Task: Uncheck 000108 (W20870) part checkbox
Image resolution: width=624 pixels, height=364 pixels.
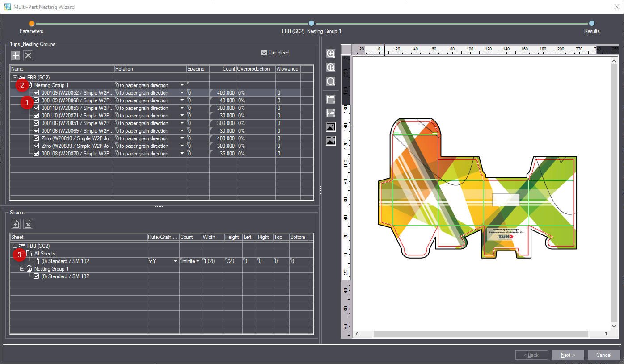Action: 37,154
